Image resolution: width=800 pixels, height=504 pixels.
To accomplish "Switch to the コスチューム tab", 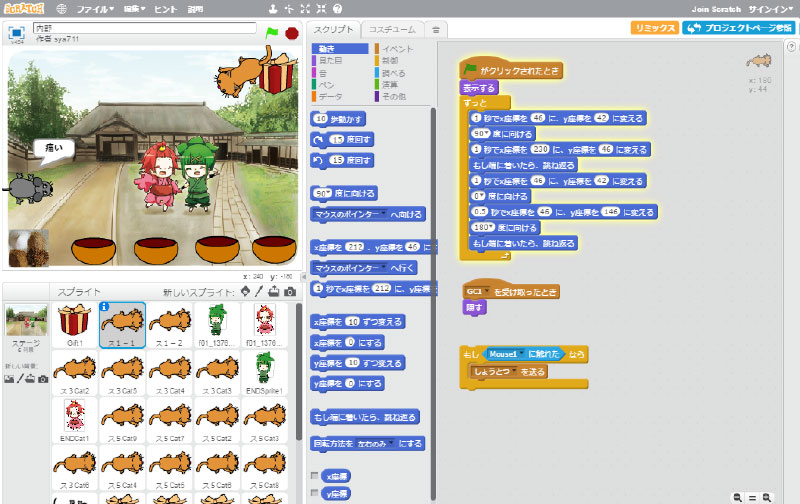I will click(392, 30).
